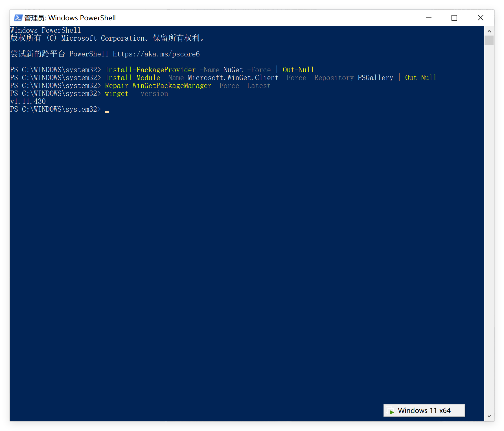This screenshot has height=431, width=504.
Task: Click the Repair-WinGetPackageManager command text
Action: [158, 85]
